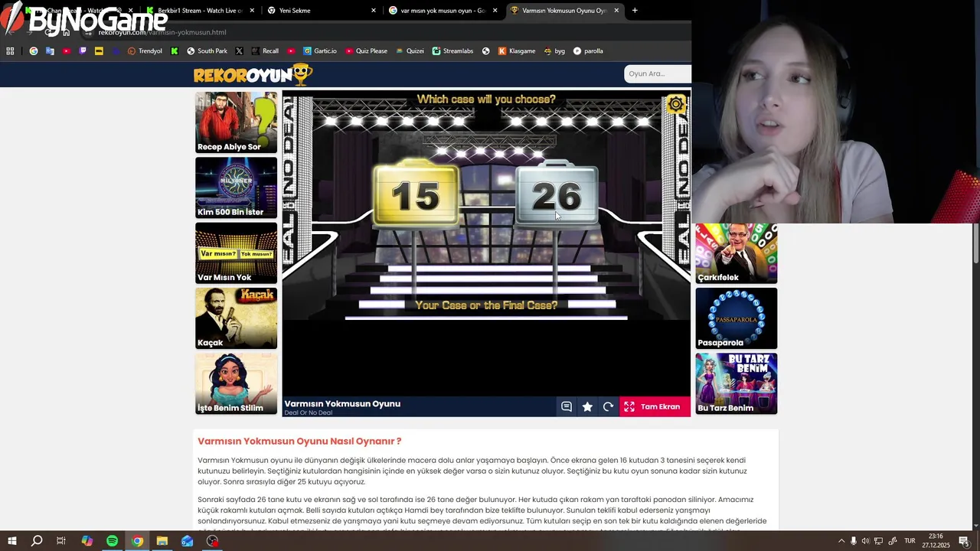
Task: Select the Varmısın Yokmusun Oyunu tab
Action: [x=563, y=11]
